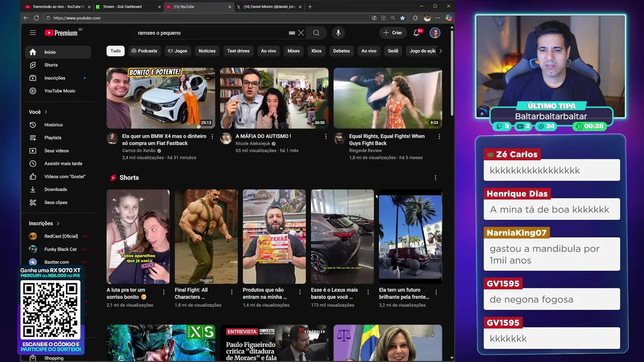Start voice search with the microphone icon
The width and height of the screenshot is (644, 362).
pos(338,33)
